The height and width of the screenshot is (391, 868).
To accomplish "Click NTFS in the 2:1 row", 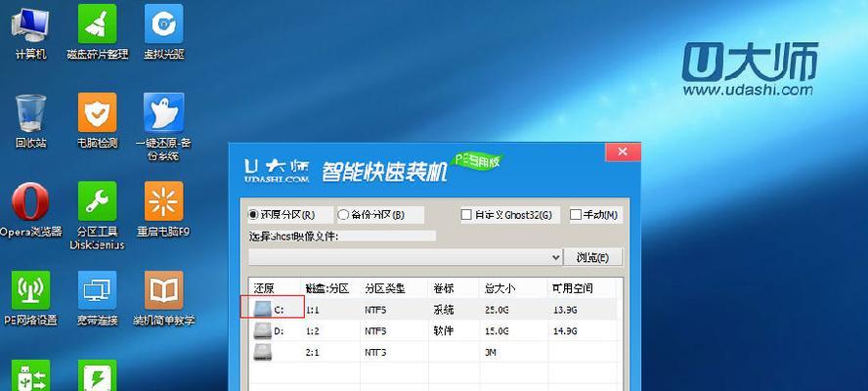I will pos(376,353).
